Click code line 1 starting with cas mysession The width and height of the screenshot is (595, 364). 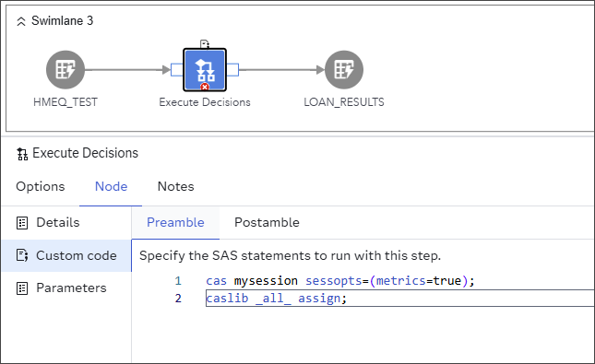[x=340, y=281]
